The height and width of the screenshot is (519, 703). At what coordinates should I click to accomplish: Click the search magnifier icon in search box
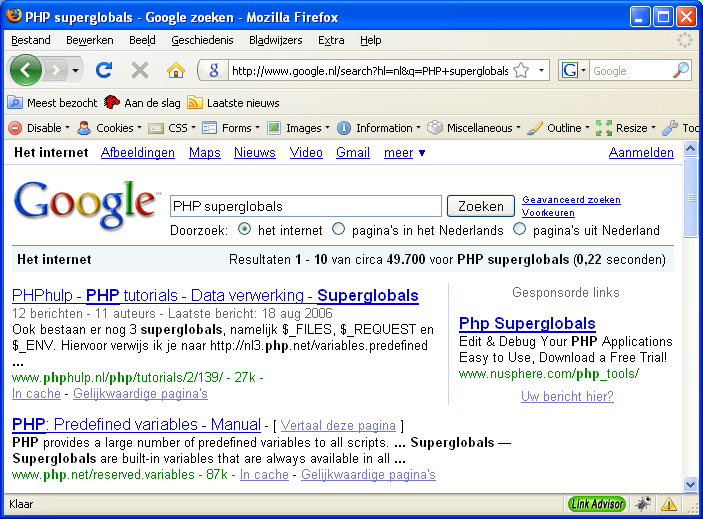pos(680,70)
